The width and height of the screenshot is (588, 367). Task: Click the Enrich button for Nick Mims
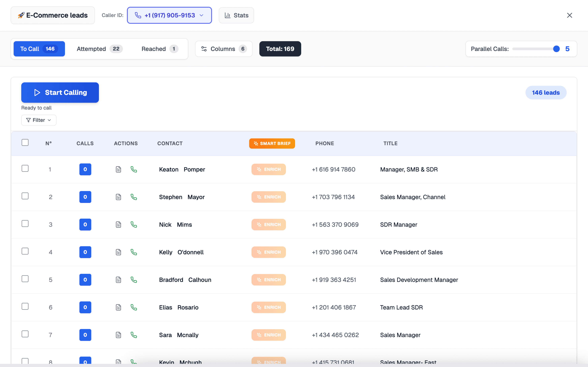[x=269, y=225]
